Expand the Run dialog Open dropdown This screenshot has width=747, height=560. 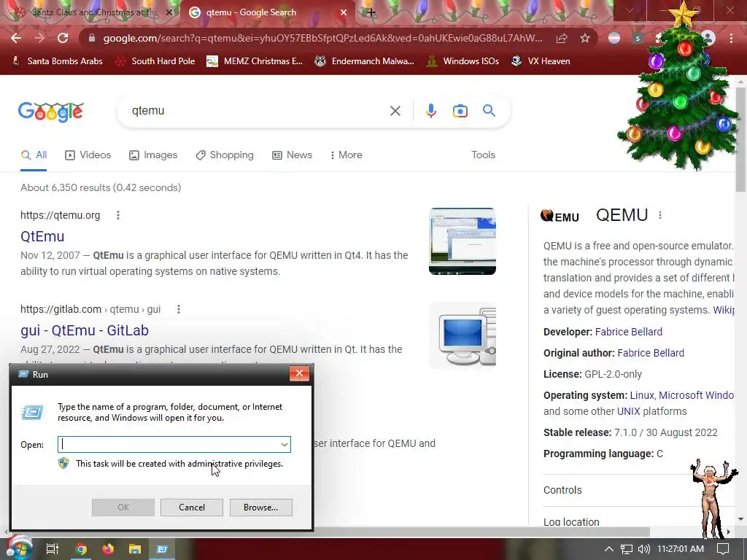[x=284, y=444]
